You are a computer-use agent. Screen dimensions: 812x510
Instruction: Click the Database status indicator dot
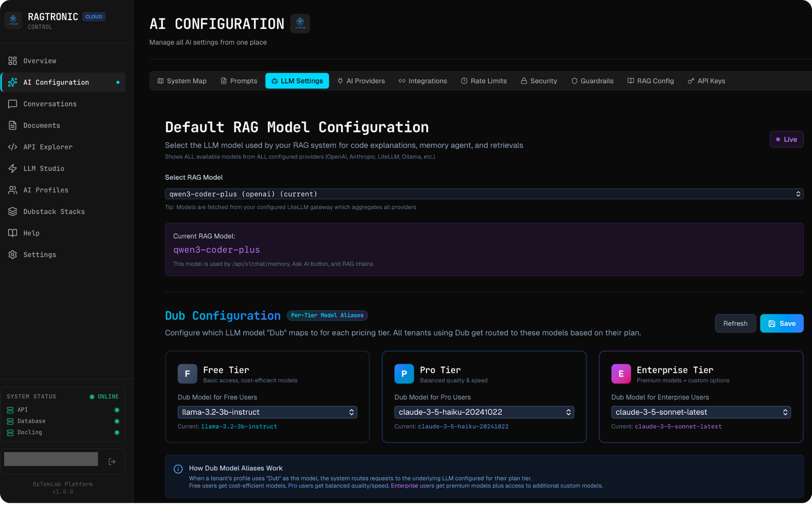click(x=116, y=421)
